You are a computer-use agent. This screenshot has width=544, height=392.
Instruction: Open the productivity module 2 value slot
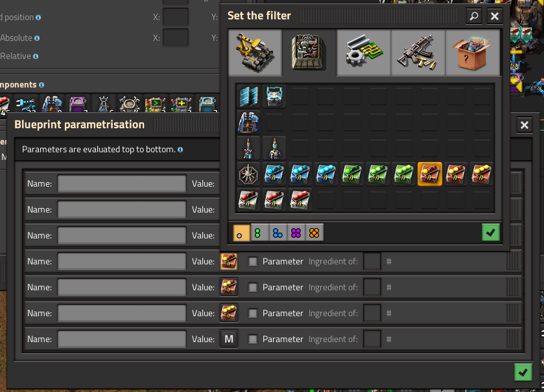[229, 287]
